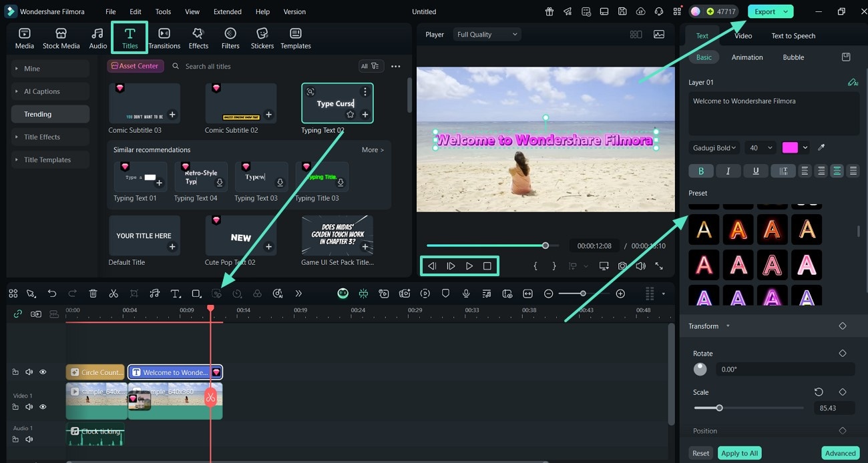The width and height of the screenshot is (868, 463).
Task: Switch to the Text to Speech tab
Action: pyautogui.click(x=793, y=36)
